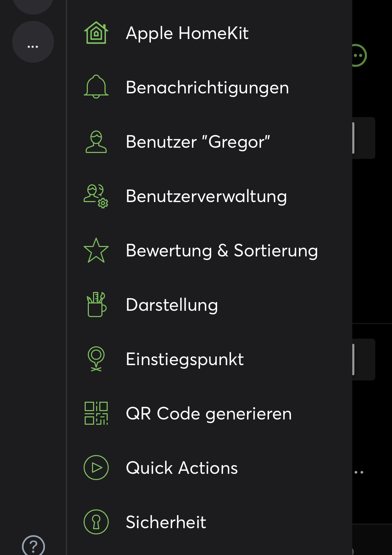The height and width of the screenshot is (555, 392).
Task: Click the Bewertung & Sortierung star icon
Action: coord(96,250)
